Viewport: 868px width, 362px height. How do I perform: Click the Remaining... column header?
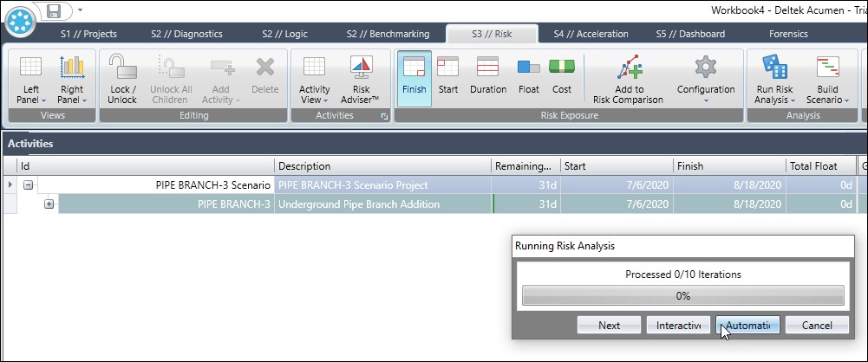[x=525, y=165]
